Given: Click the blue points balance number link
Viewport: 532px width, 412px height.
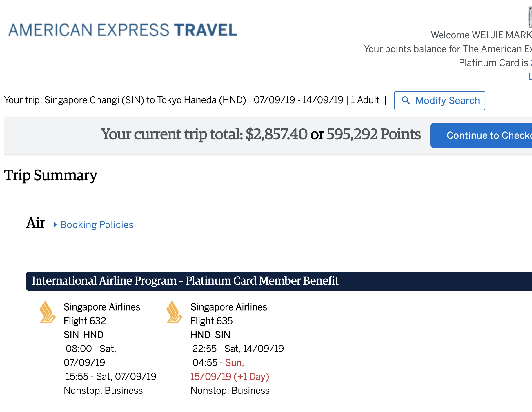Looking at the screenshot, I should pyautogui.click(x=531, y=63).
